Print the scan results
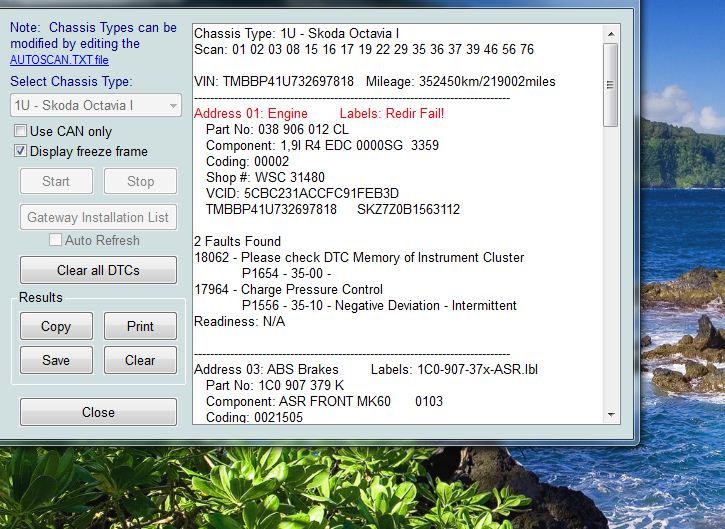Image resolution: width=725 pixels, height=529 pixels. coord(140,326)
